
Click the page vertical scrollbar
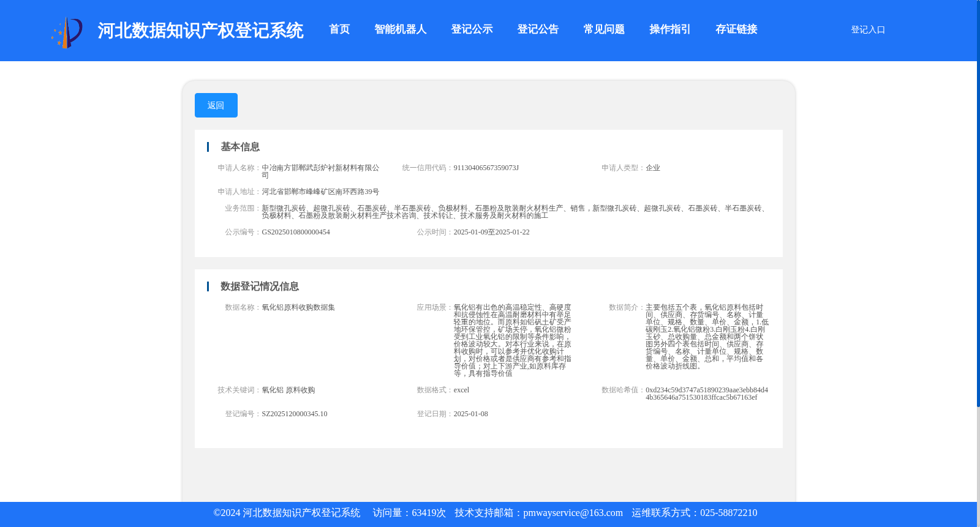(x=978, y=203)
